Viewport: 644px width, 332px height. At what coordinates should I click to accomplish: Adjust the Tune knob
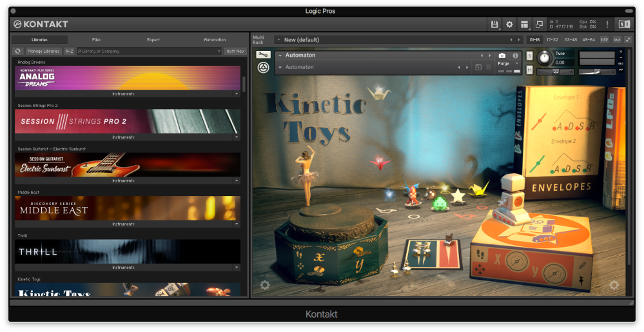[545, 58]
